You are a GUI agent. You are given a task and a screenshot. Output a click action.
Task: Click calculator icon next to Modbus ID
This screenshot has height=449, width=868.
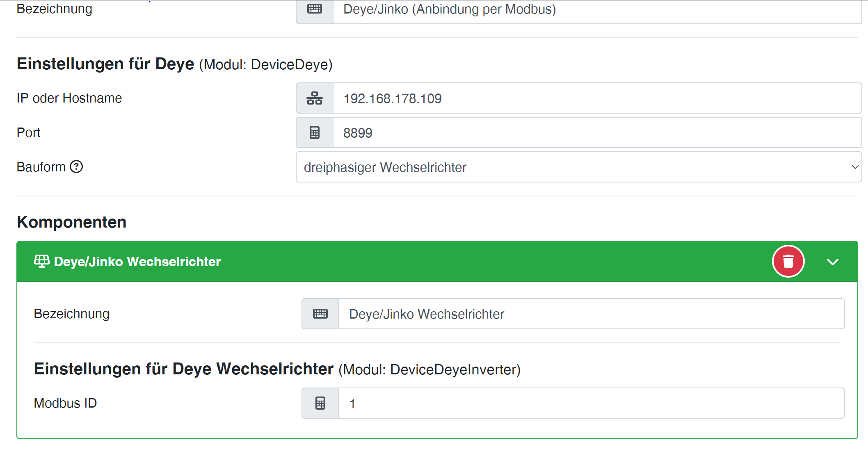[x=320, y=403]
